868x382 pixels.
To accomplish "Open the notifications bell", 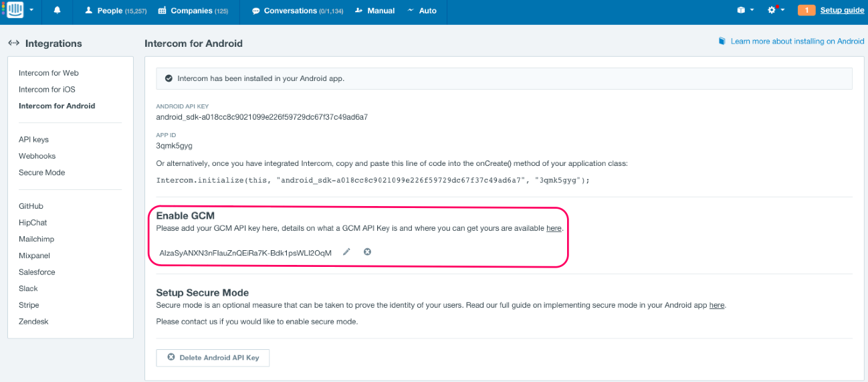I will pos(57,11).
